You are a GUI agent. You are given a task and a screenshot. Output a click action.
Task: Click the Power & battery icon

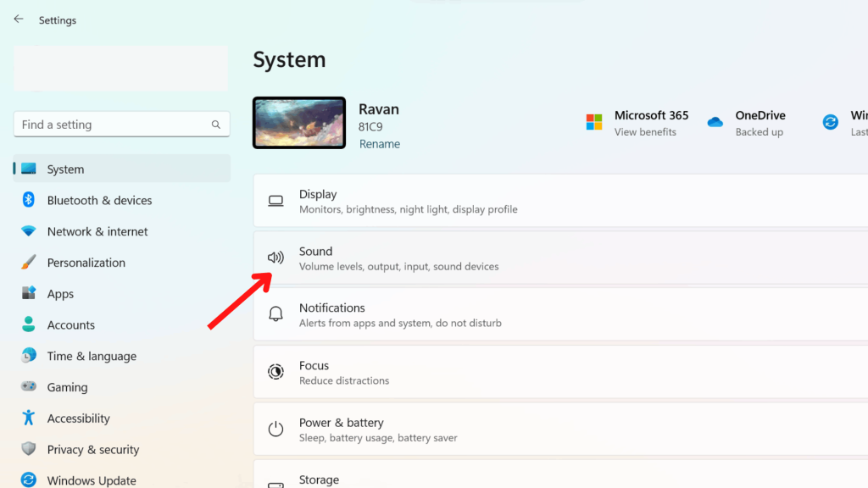pyautogui.click(x=275, y=429)
